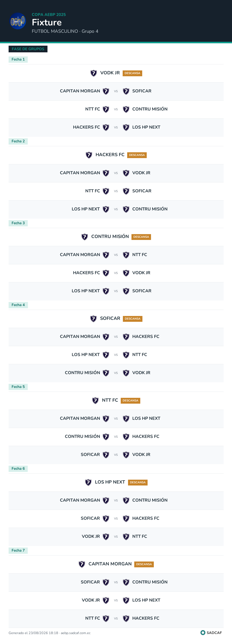
Task: Click the NTT FC resting shield, Fecha 5
Action: (95, 400)
